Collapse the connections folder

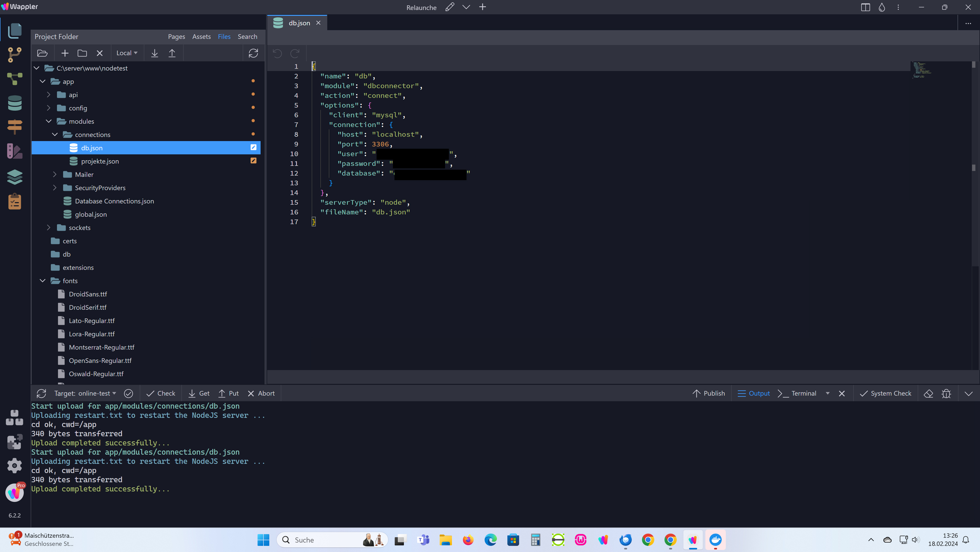point(55,135)
